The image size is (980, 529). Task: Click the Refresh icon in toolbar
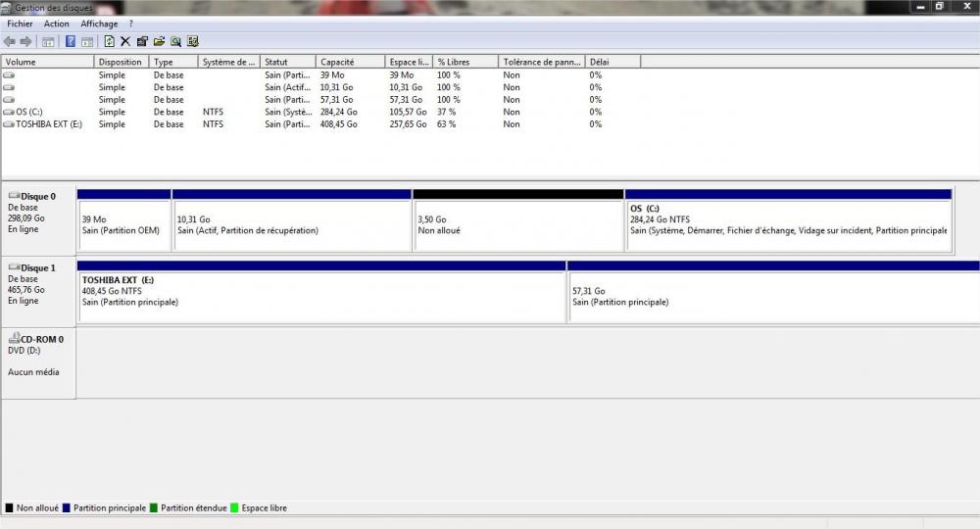[x=109, y=41]
